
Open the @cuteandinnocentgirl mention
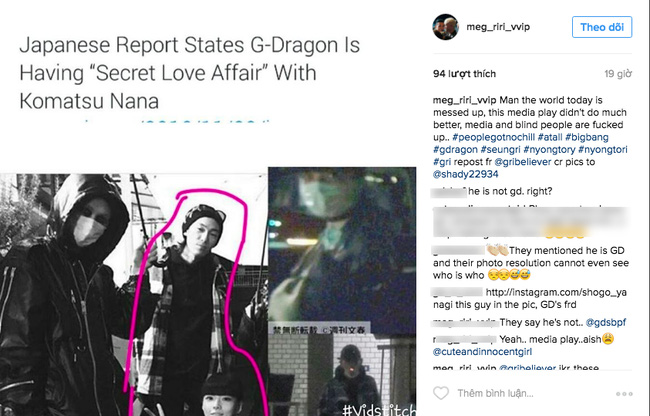point(483,352)
